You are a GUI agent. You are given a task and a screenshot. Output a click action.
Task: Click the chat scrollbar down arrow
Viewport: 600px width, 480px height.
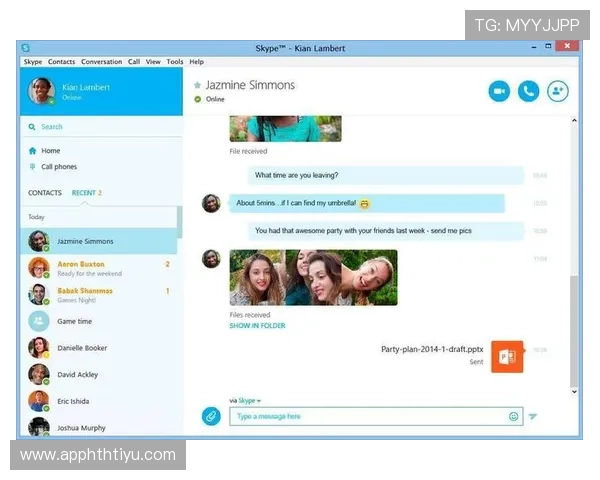(574, 393)
